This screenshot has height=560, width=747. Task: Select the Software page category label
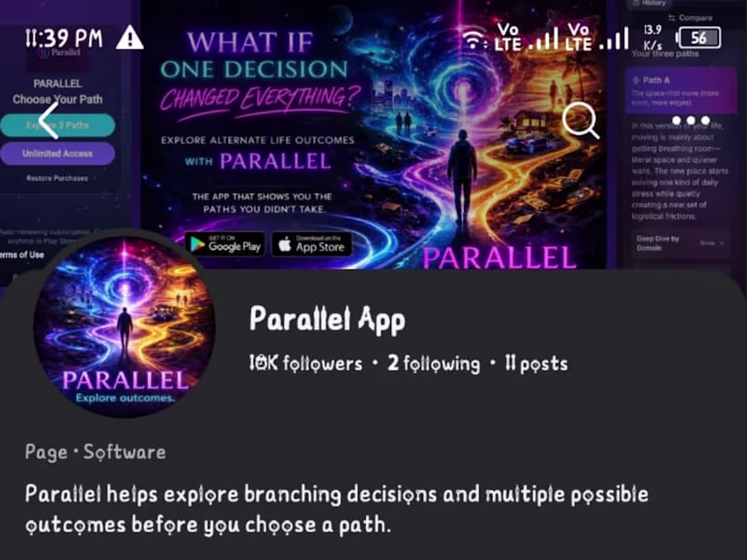(124, 452)
